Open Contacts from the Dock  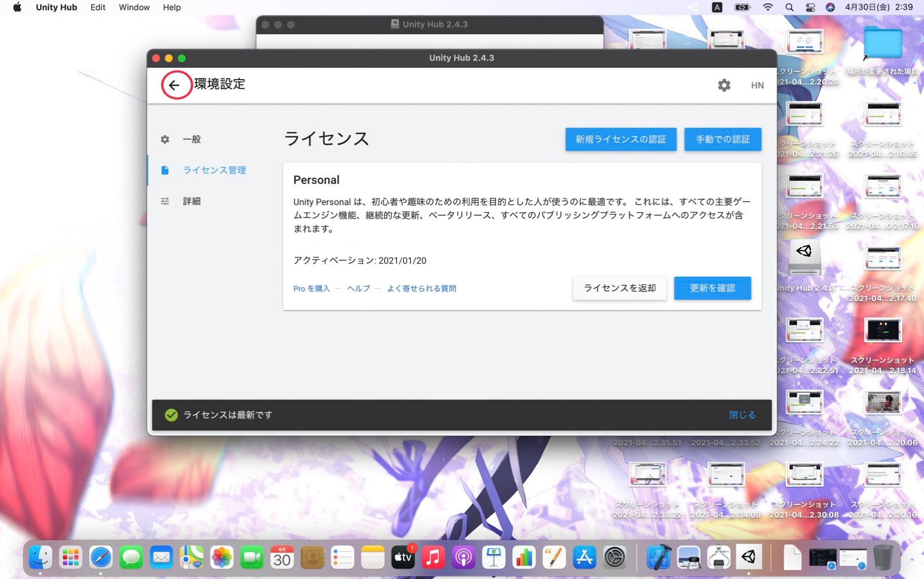312,557
